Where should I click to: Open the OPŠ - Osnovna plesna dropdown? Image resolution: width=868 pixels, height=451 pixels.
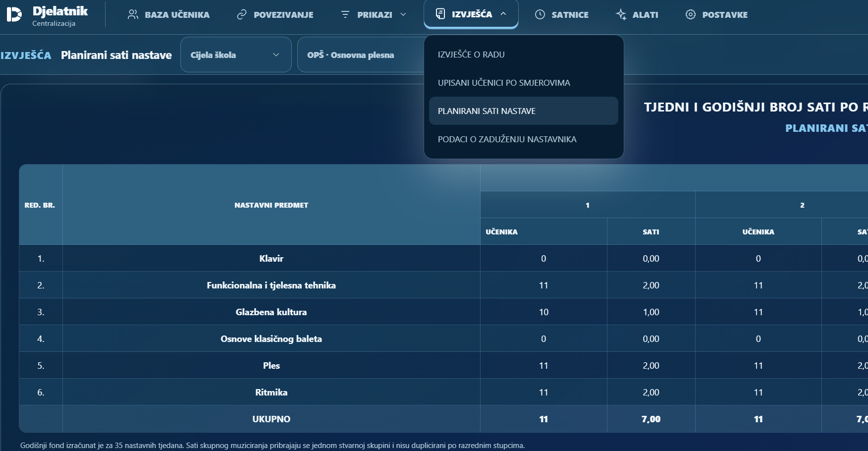pos(361,55)
